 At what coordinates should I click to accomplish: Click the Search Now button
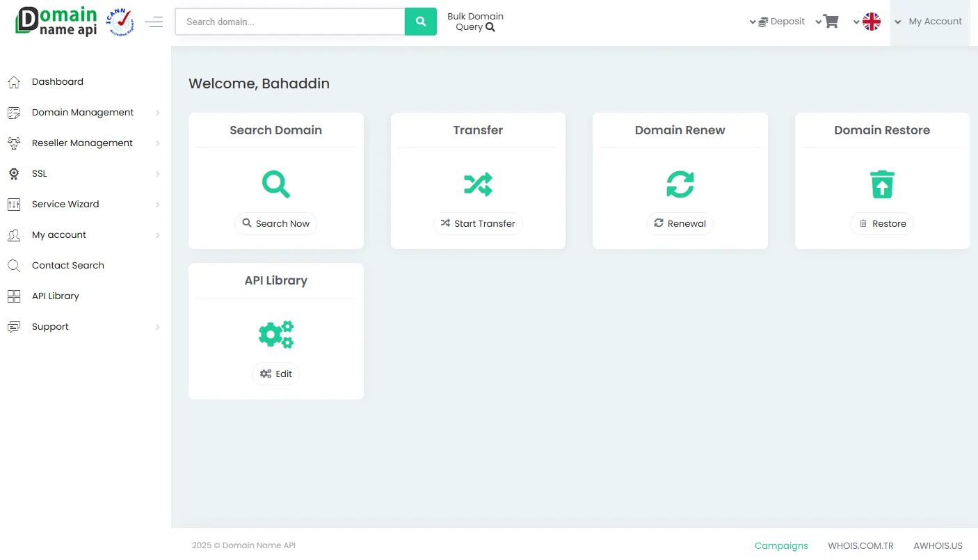(x=275, y=224)
